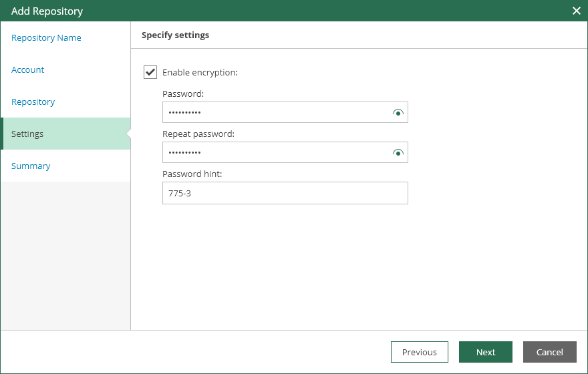Click the Repeat password label

coord(198,134)
